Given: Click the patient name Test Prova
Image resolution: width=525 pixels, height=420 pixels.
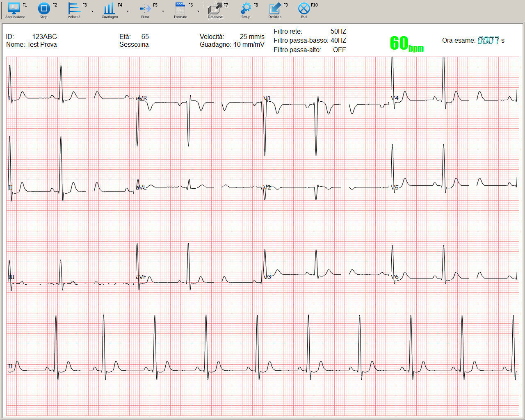Looking at the screenshot, I should point(42,45).
